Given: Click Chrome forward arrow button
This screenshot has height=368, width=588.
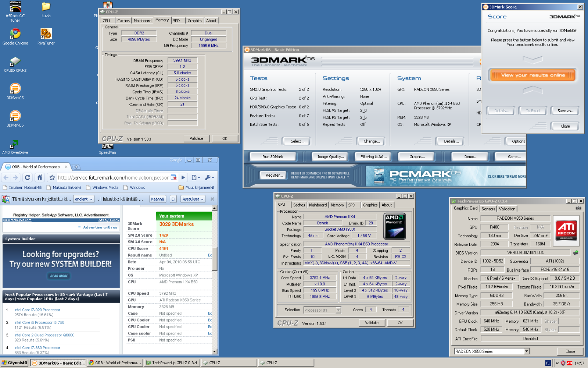Looking at the screenshot, I should [x=15, y=177].
